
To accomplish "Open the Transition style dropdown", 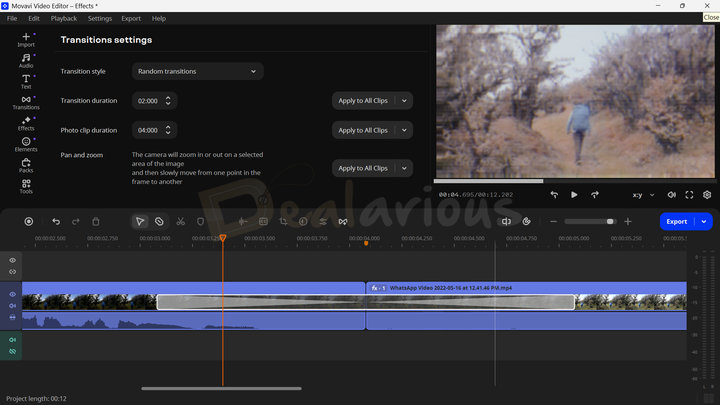I will click(198, 71).
